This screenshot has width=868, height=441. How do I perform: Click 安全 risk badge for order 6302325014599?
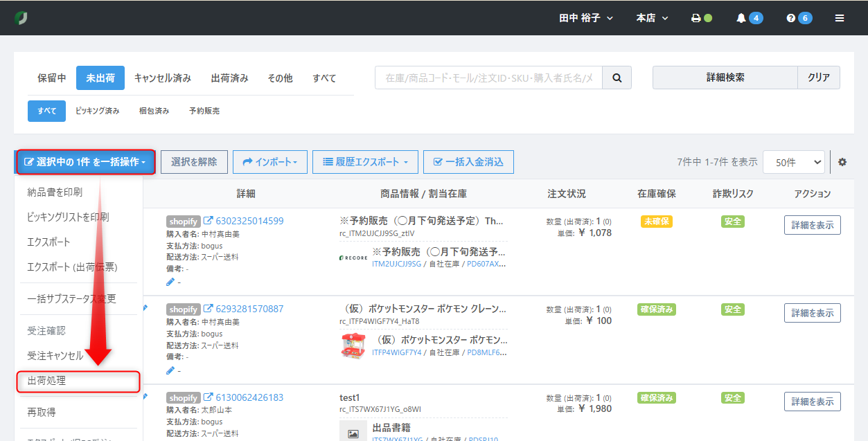733,221
